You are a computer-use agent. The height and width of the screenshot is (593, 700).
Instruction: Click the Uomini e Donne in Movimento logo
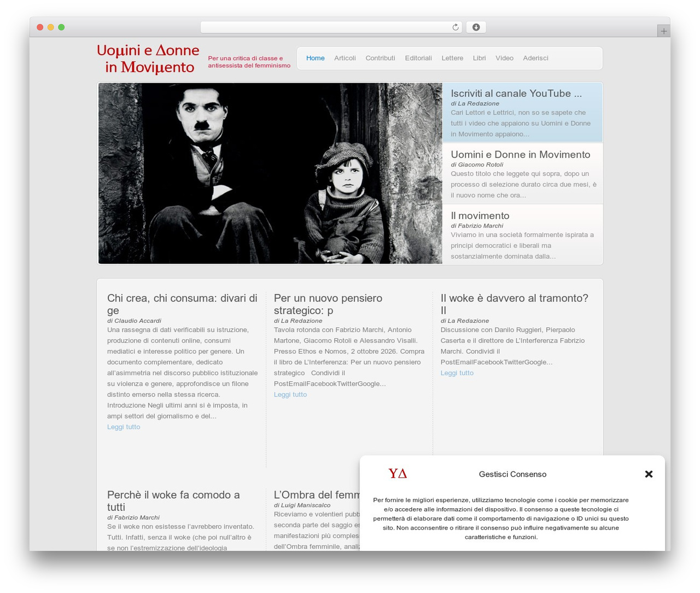point(148,59)
